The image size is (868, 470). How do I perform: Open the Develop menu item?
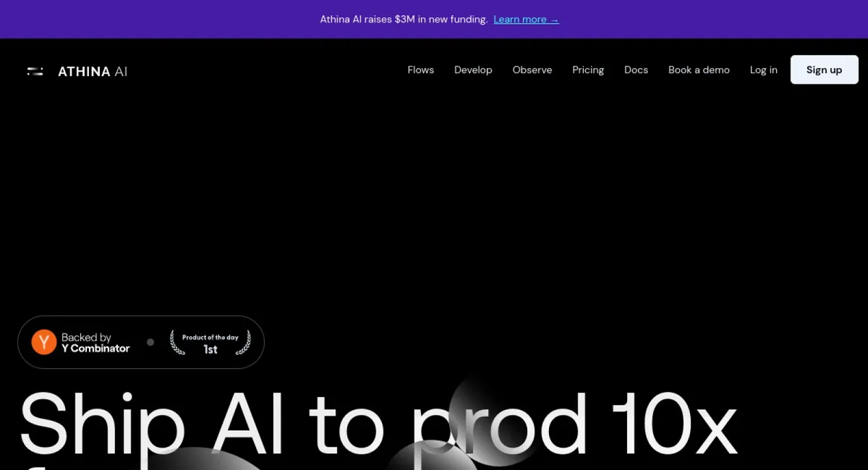[x=473, y=70]
